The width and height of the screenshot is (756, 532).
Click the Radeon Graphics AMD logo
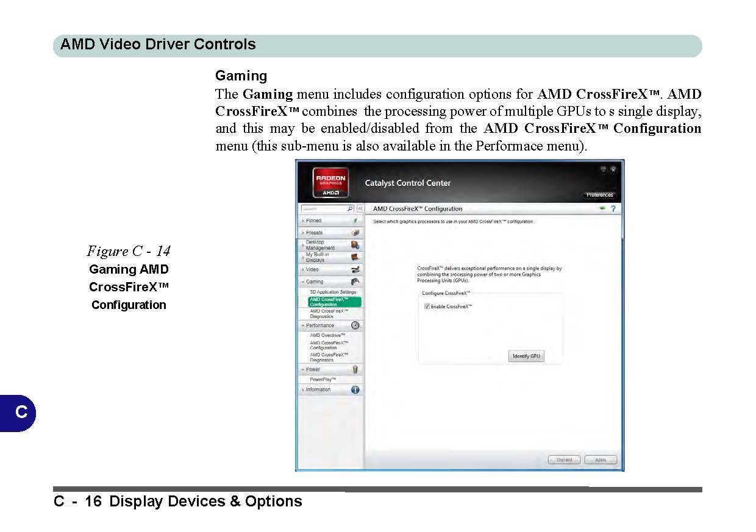click(330, 183)
